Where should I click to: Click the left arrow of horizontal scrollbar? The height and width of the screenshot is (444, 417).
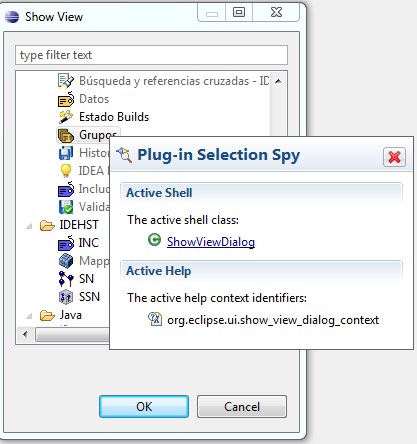point(25,334)
